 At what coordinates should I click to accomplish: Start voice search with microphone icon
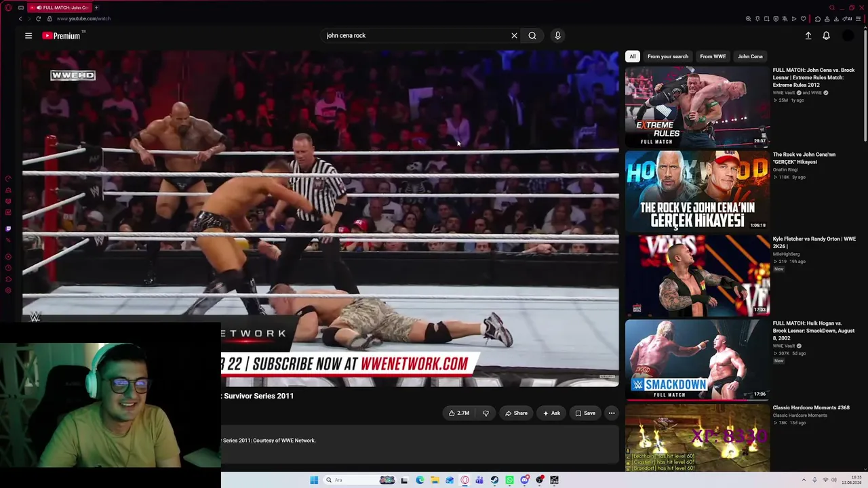point(557,36)
